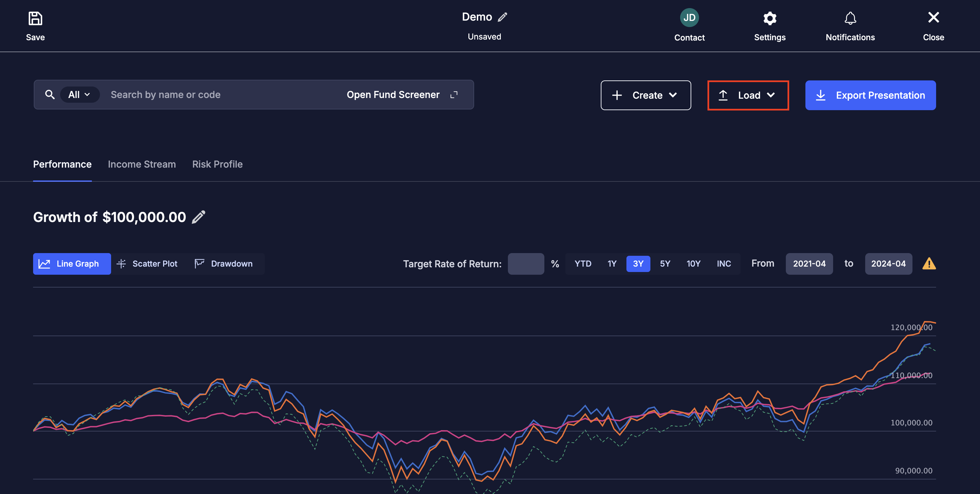Open Notifications bell icon
The height and width of the screenshot is (494, 980).
[850, 18]
